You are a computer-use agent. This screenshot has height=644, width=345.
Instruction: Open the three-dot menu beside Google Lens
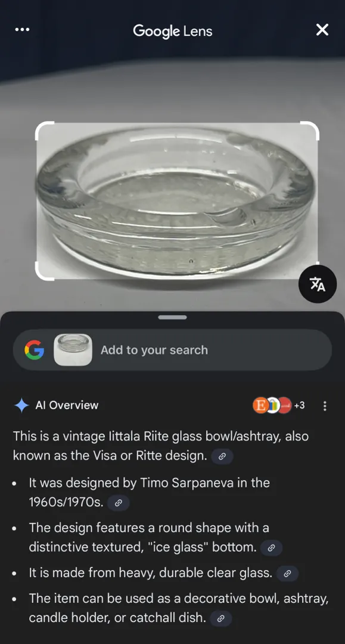(21, 30)
